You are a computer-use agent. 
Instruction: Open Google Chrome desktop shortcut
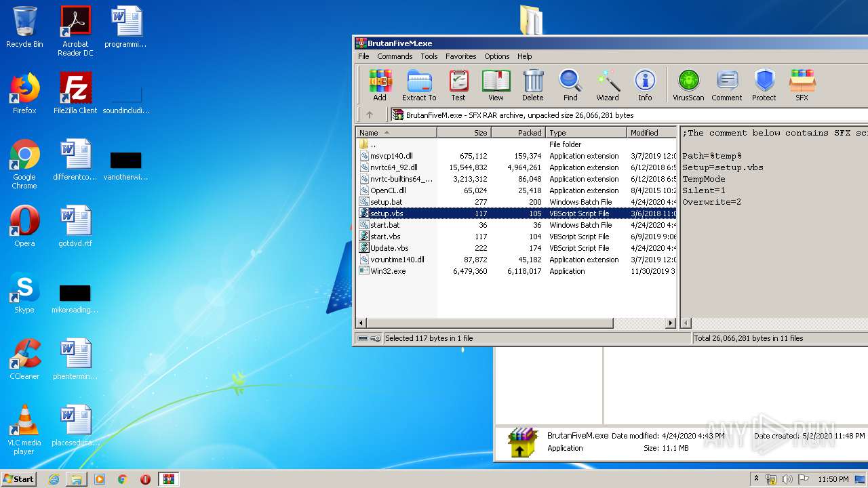[x=24, y=164]
